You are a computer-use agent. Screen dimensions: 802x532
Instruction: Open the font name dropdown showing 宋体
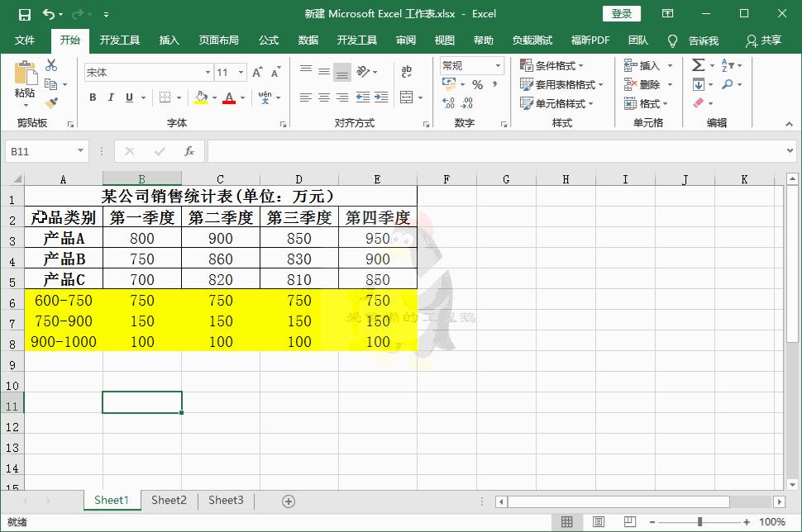tap(207, 72)
